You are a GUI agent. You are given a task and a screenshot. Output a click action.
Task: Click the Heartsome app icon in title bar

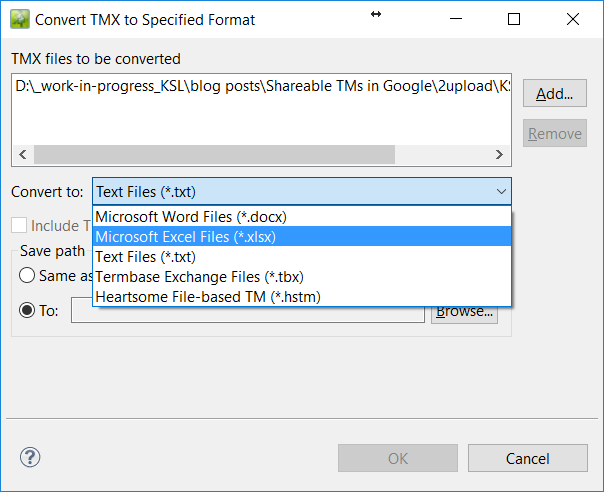click(x=20, y=19)
